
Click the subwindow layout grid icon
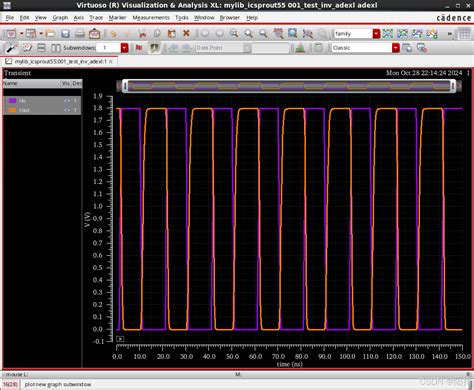31,33
